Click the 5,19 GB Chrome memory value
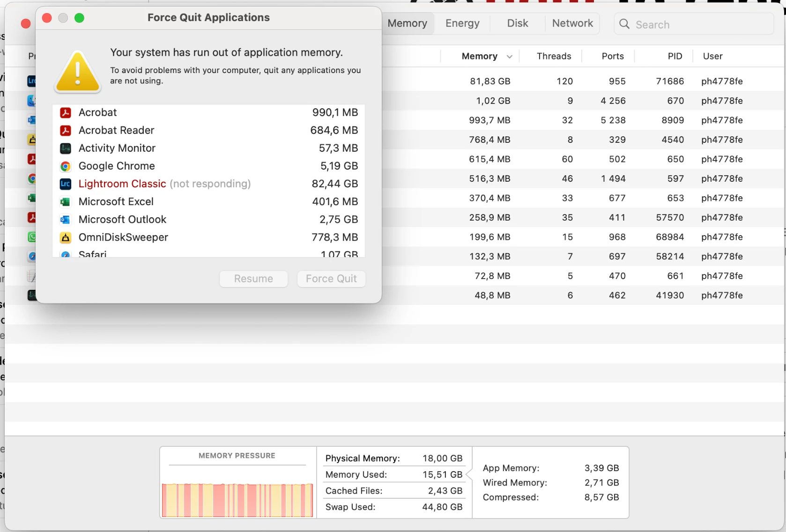The height and width of the screenshot is (532, 786). point(339,166)
